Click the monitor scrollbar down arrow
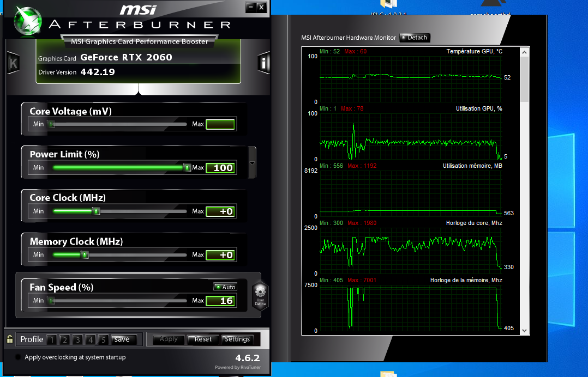Screen dimensions: 588x377 tap(524, 331)
